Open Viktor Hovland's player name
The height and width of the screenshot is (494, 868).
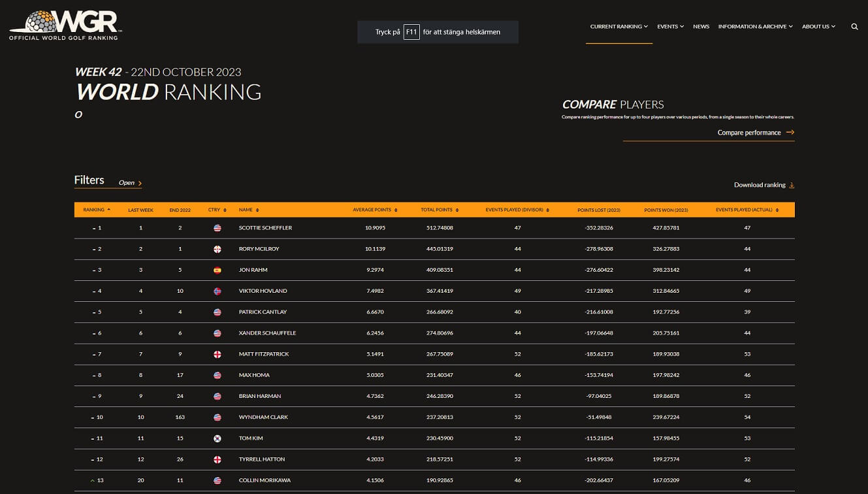tap(263, 291)
